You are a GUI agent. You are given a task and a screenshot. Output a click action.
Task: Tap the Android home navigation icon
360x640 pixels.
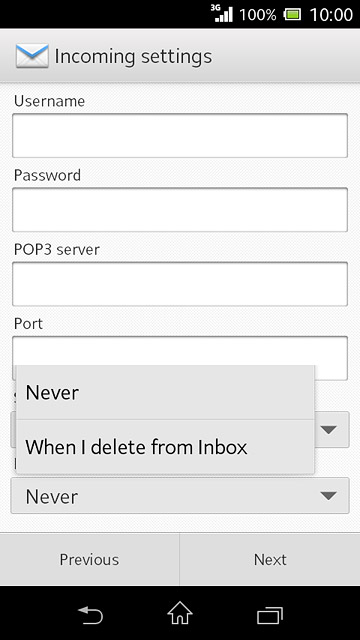(180, 613)
